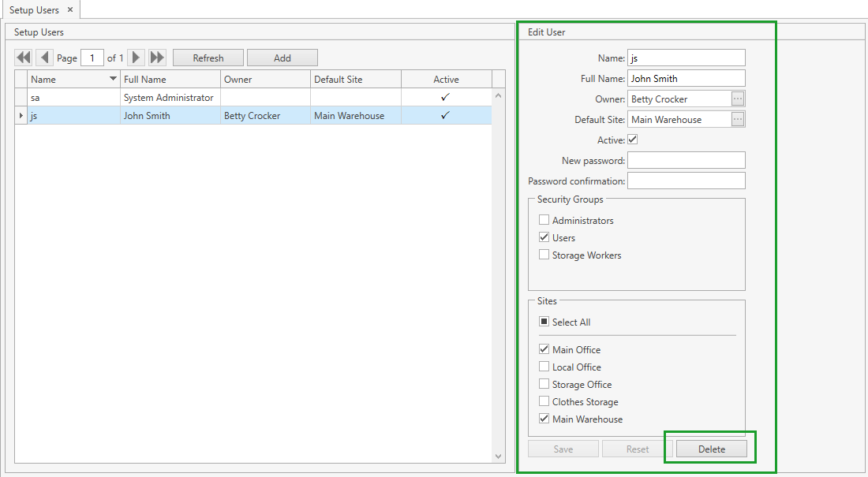868x477 pixels.
Task: Go to the next page arrow
Action: [137, 58]
